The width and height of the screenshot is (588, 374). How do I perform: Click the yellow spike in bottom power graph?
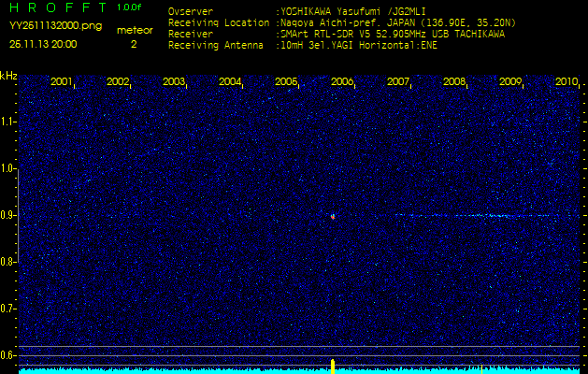(333, 365)
